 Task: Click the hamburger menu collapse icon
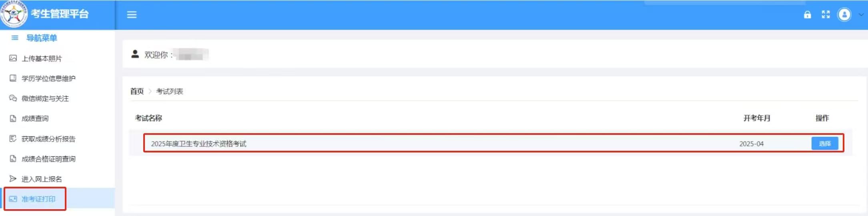click(132, 15)
